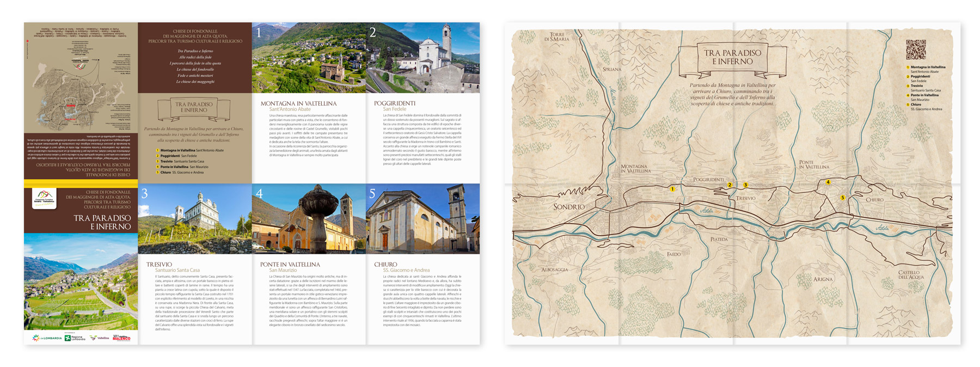Select 'Le chiese dei maggenghi' in the brown list
Viewport: 980px width, 367px height.
pos(195,82)
